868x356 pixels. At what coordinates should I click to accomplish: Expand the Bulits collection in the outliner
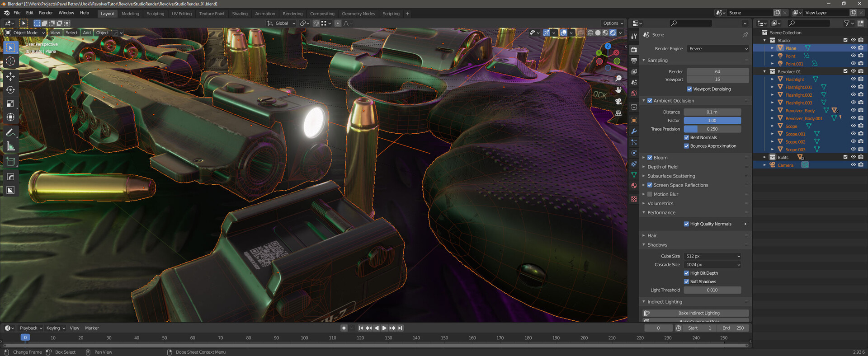pyautogui.click(x=765, y=157)
